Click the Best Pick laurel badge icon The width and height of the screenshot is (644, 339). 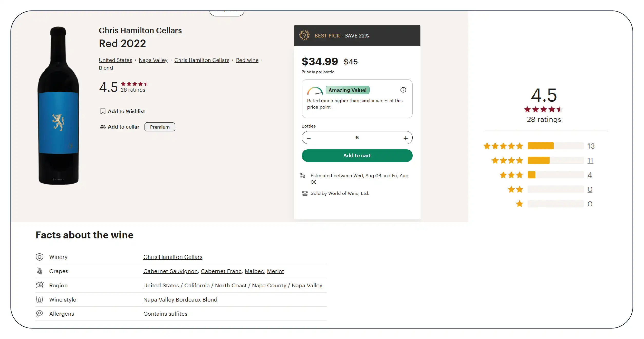point(304,35)
